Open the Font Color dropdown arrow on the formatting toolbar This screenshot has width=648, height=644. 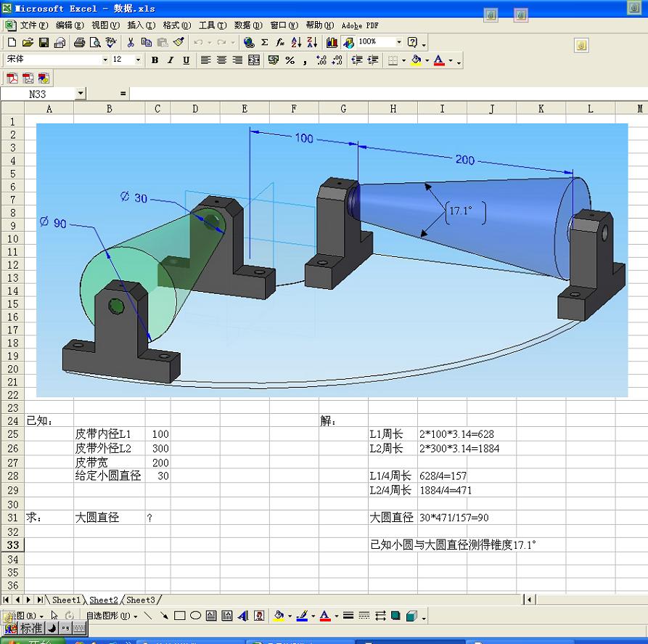[451, 60]
